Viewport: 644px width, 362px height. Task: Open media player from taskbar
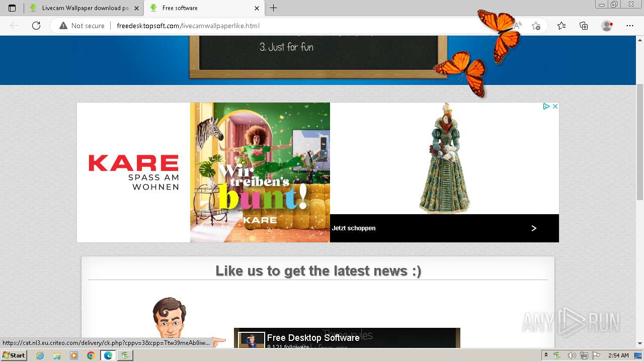click(74, 355)
